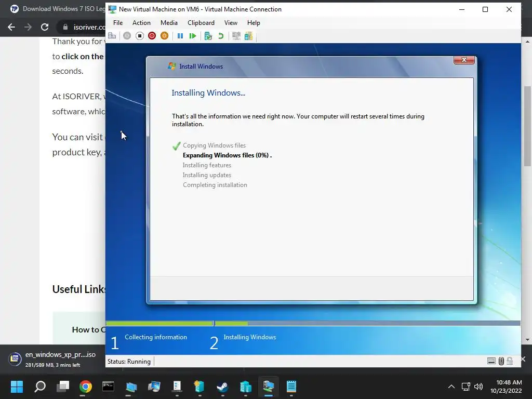This screenshot has width=532, height=399.
Task: Shut down the VM with the red power icon
Action: pyautogui.click(x=152, y=36)
